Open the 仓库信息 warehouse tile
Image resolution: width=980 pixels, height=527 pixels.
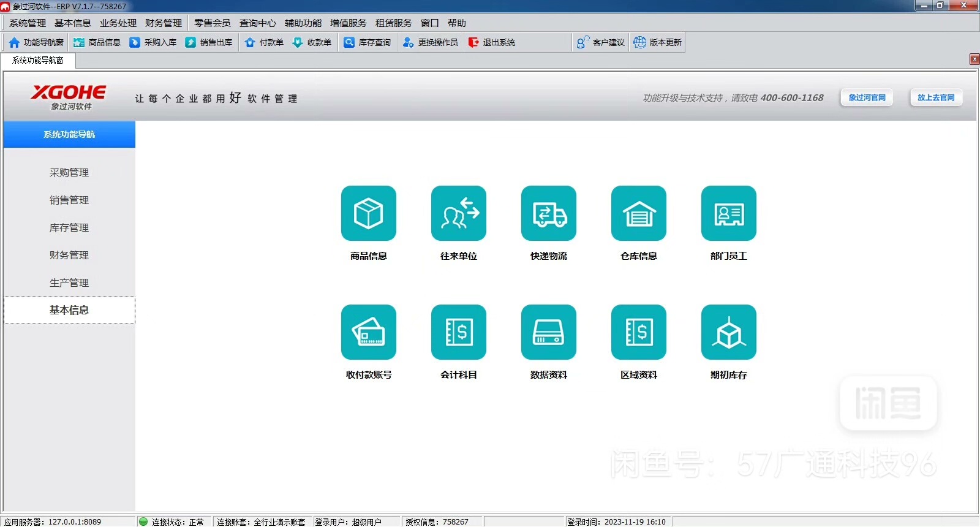coord(638,213)
